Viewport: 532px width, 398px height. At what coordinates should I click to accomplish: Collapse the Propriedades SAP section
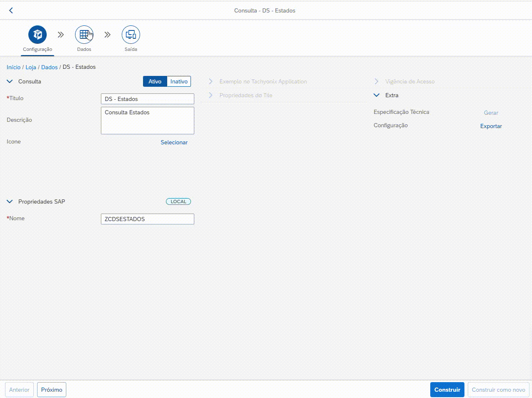tap(10, 202)
